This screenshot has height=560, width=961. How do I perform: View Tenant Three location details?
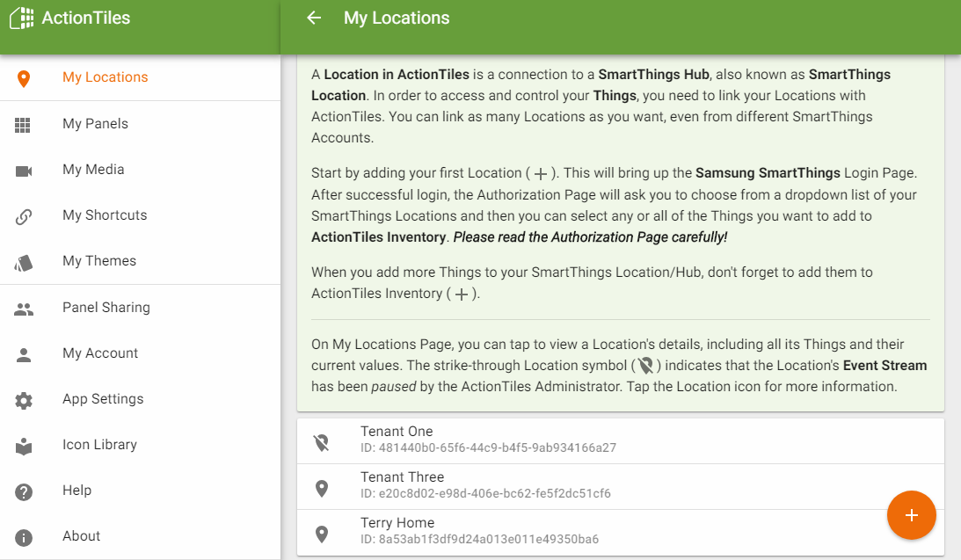[x=620, y=486]
